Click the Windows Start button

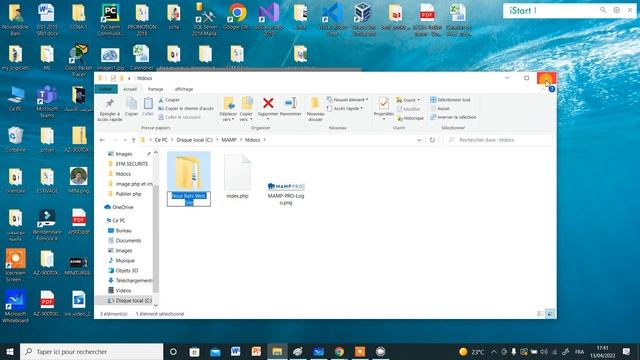click(10, 351)
